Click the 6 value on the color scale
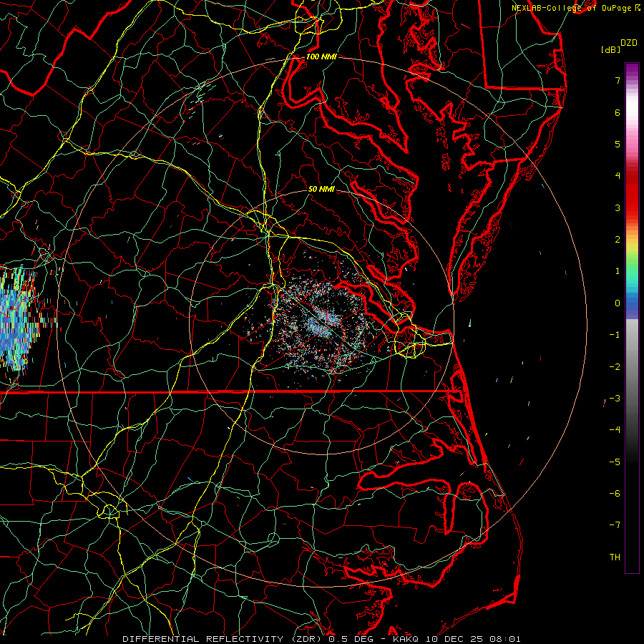Screen dimensions: 644x644 [x=618, y=112]
